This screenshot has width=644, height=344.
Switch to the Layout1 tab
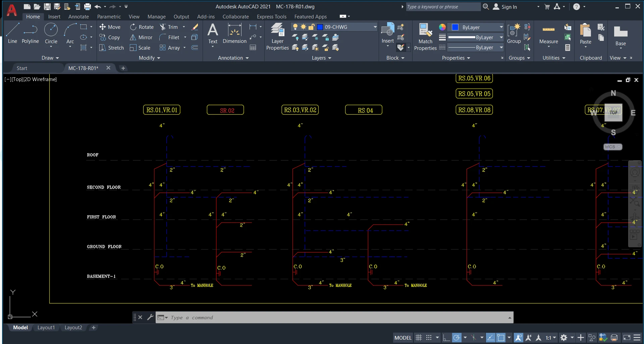click(46, 328)
